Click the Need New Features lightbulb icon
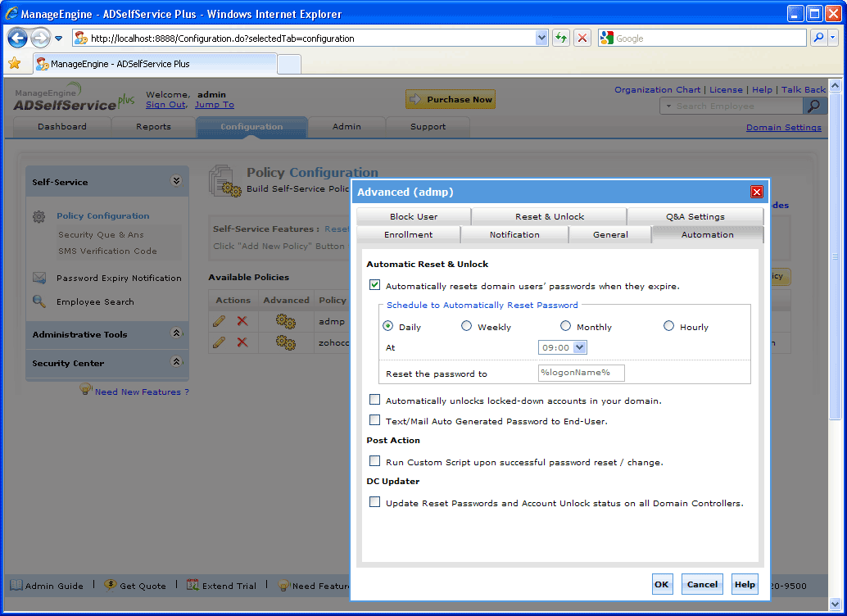The image size is (847, 616). pyautogui.click(x=85, y=389)
